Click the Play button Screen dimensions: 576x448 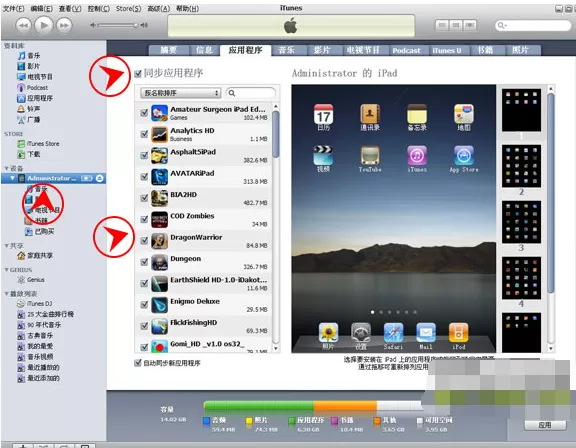[x=44, y=25]
